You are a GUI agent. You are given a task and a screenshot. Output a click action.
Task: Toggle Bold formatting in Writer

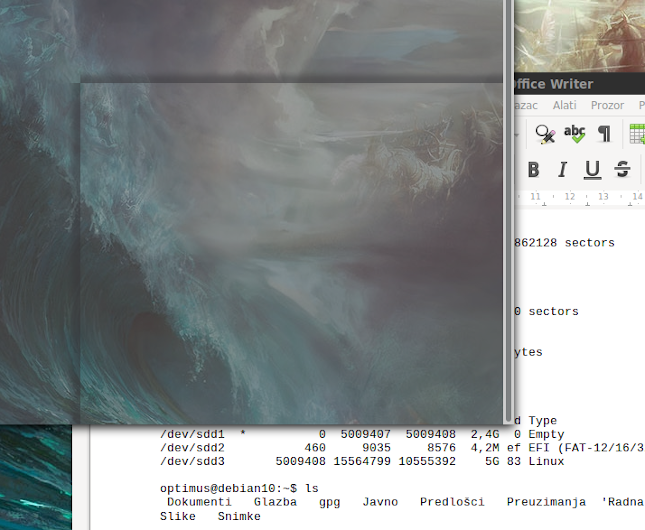[x=534, y=170]
